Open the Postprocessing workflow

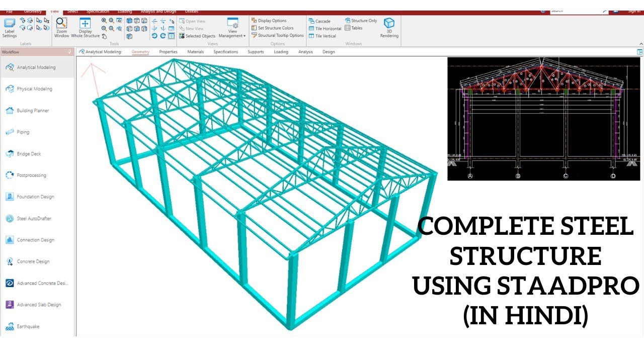[x=37, y=175]
